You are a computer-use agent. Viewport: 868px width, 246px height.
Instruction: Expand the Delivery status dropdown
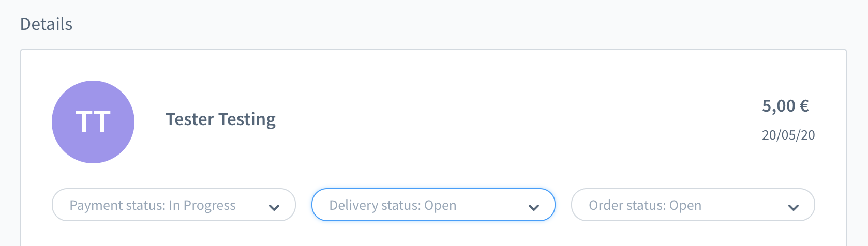[x=433, y=205]
